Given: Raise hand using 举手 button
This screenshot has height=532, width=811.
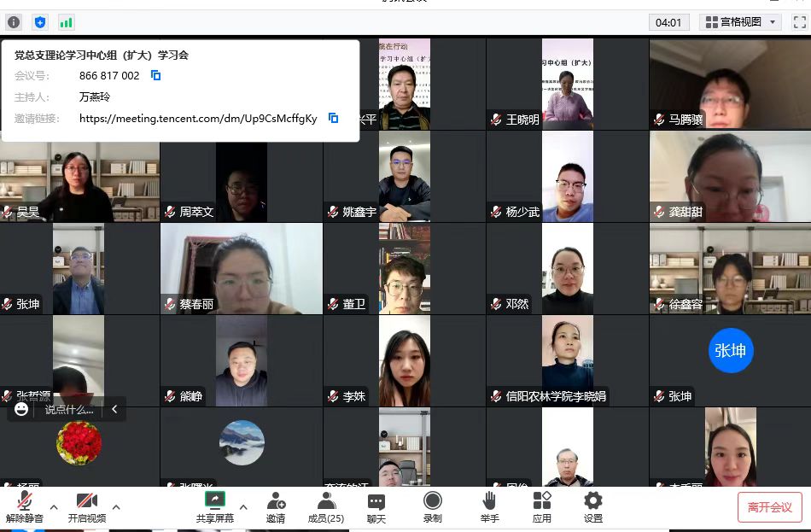Looking at the screenshot, I should coord(489,506).
